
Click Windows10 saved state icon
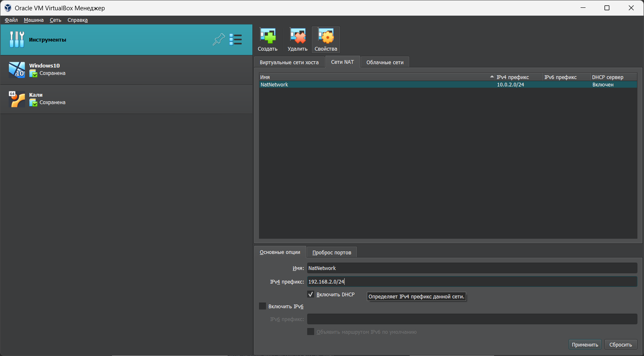pos(33,73)
